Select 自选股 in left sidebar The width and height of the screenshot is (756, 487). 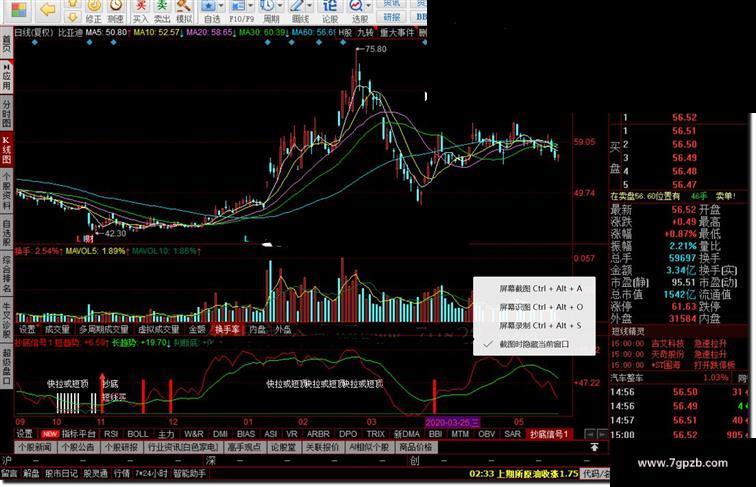pyautogui.click(x=6, y=232)
